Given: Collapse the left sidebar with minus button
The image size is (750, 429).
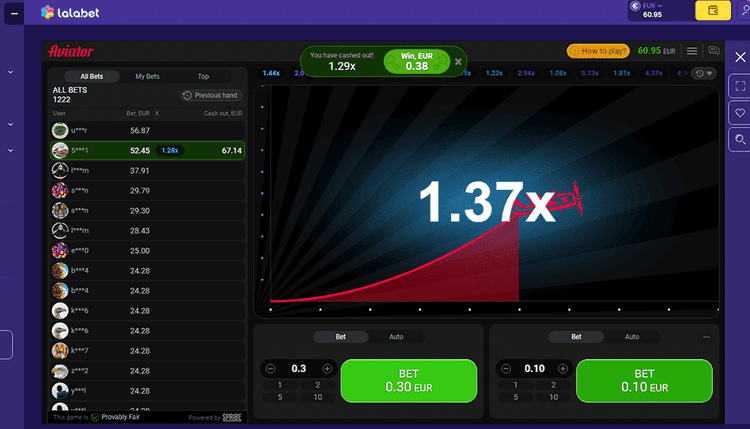Looking at the screenshot, I should tap(14, 13).
